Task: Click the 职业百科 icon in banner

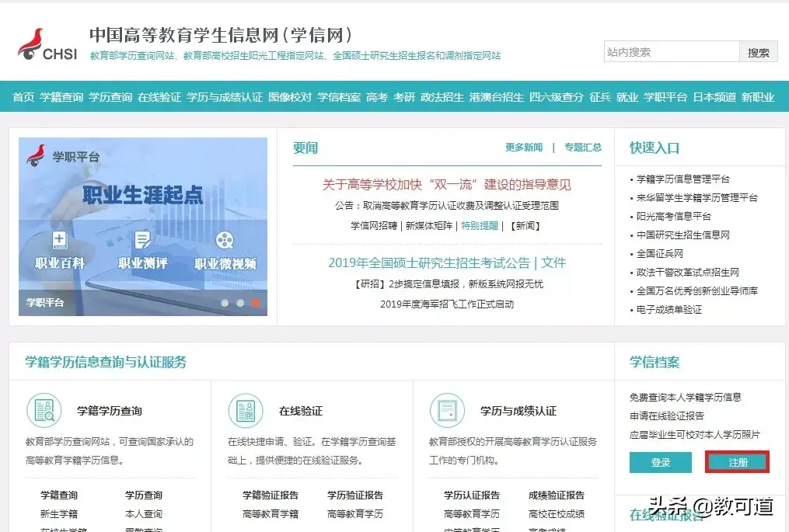Action: pyautogui.click(x=60, y=241)
